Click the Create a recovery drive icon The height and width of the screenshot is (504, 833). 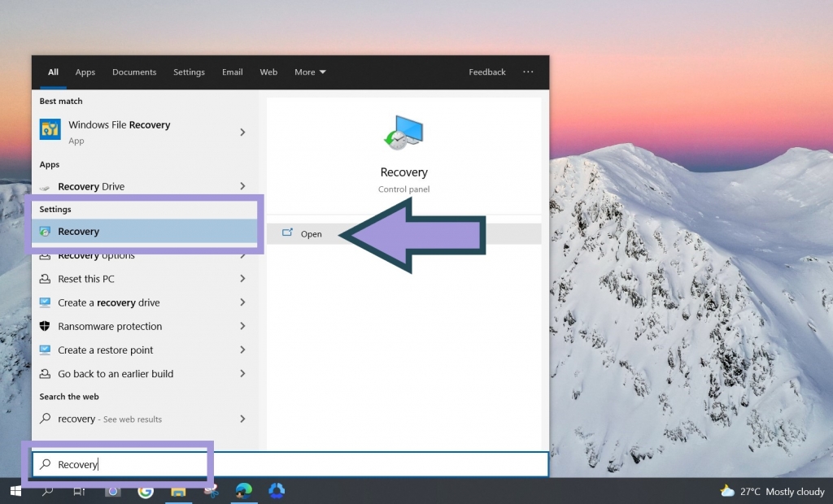[x=45, y=302]
